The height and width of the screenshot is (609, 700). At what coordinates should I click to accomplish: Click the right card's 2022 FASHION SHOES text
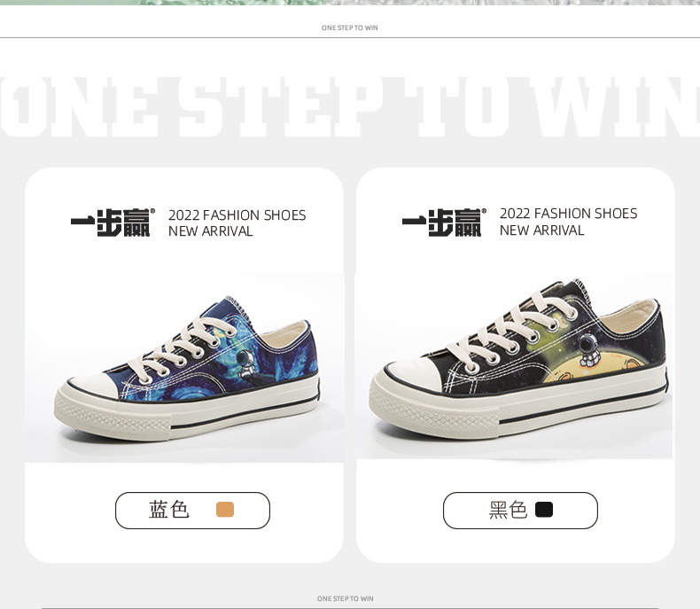[568, 214]
